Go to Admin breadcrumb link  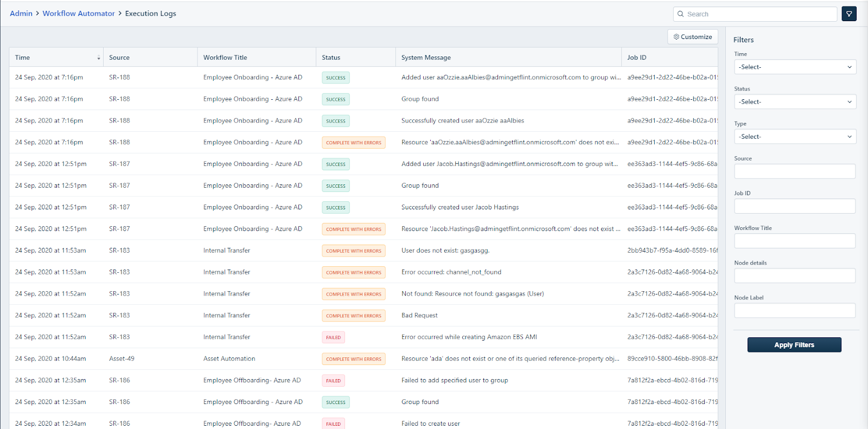tap(21, 14)
